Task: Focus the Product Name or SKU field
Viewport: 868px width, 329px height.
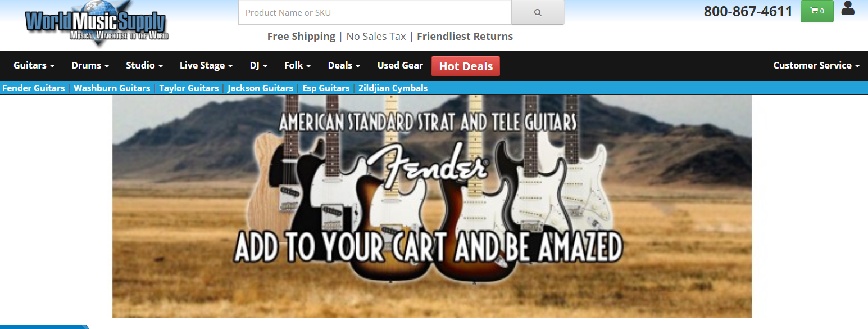Action: [375, 12]
